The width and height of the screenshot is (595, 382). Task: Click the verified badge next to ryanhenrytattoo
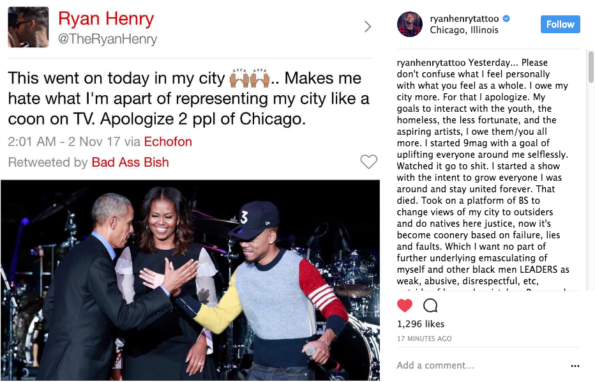coord(506,18)
